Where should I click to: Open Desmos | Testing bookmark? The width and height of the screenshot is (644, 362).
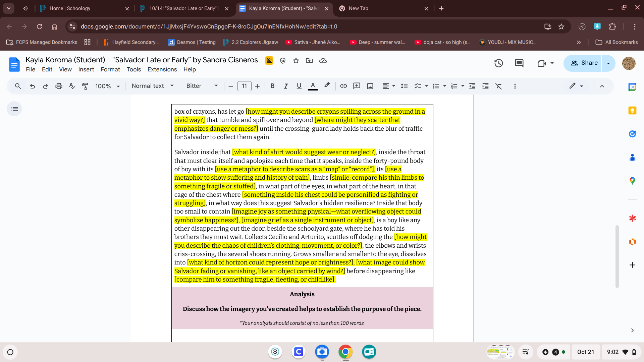point(192,42)
